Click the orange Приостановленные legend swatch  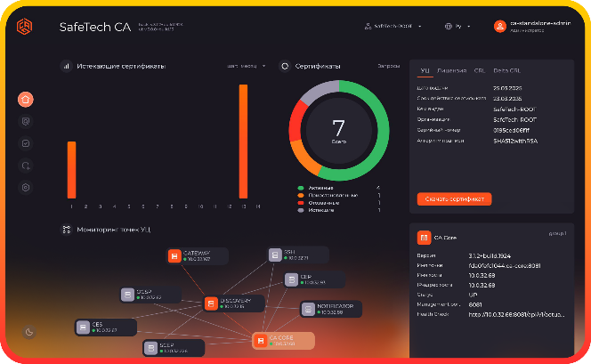301,195
